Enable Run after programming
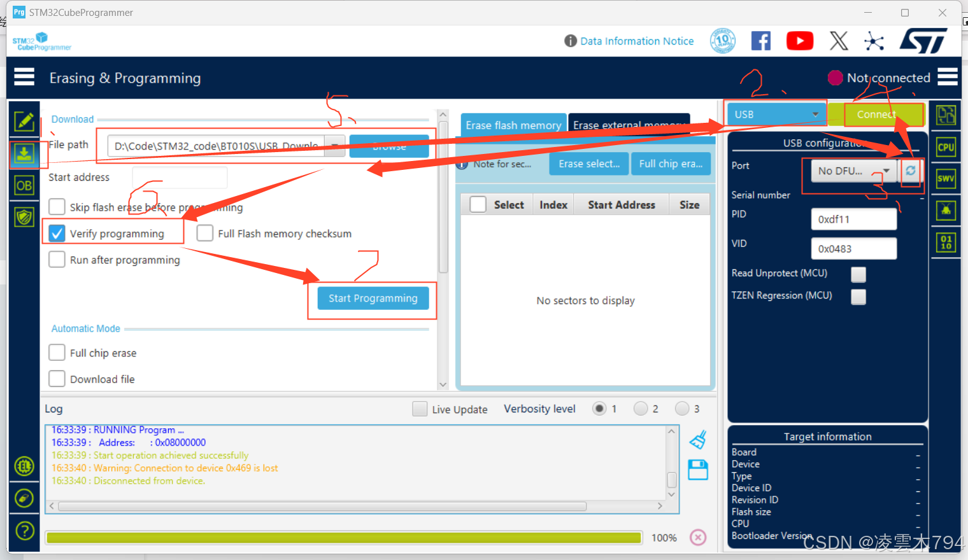The width and height of the screenshot is (968, 560). point(57,259)
